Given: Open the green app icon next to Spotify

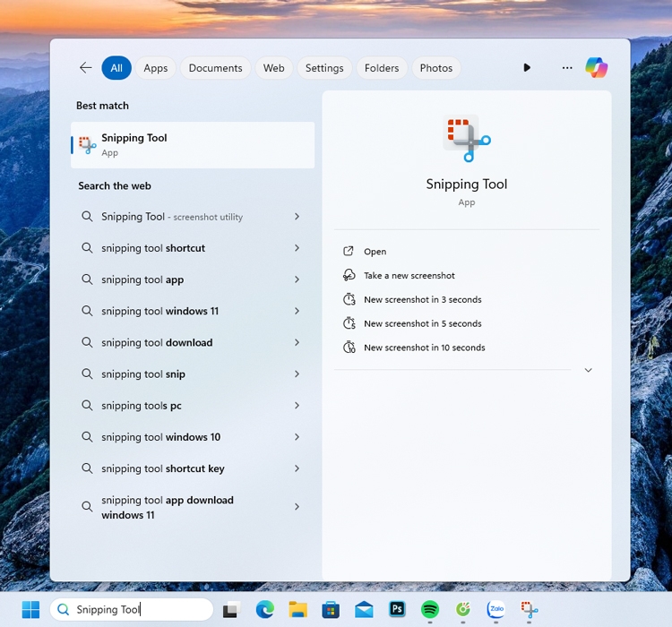Looking at the screenshot, I should coord(463,609).
